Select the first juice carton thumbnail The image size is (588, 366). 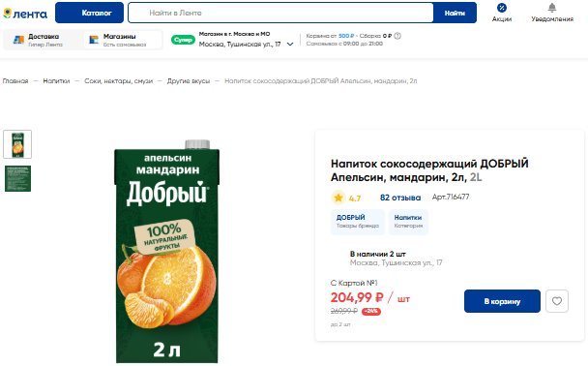pyautogui.click(x=17, y=144)
